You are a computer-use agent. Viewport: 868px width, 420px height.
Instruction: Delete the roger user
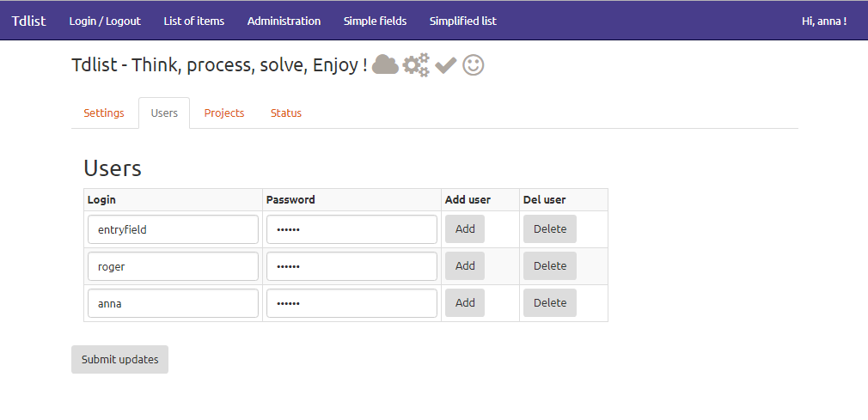tap(550, 266)
